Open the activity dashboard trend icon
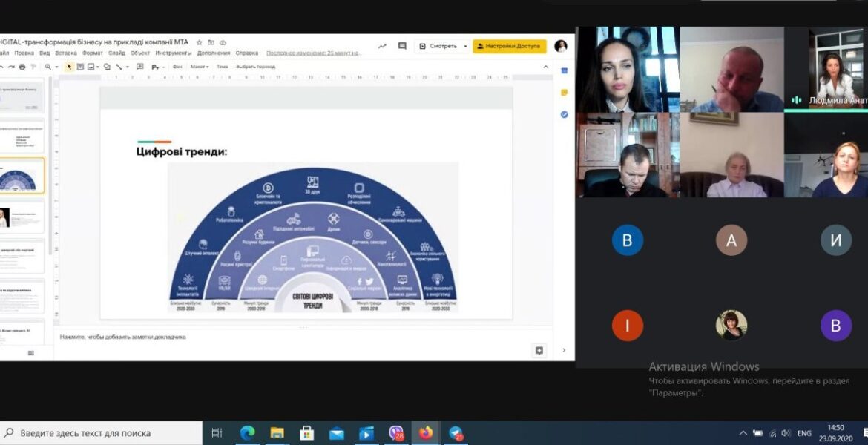This screenshot has height=445, width=868. (x=382, y=47)
